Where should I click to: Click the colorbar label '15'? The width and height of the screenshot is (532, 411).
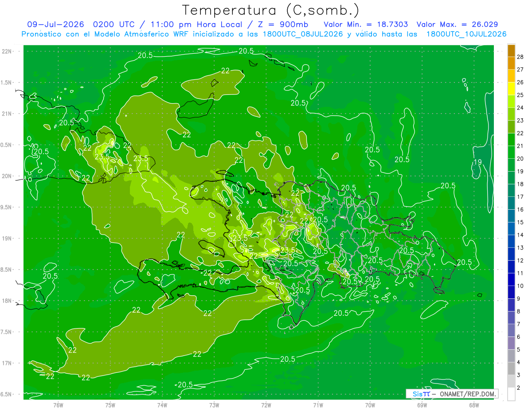click(x=520, y=222)
